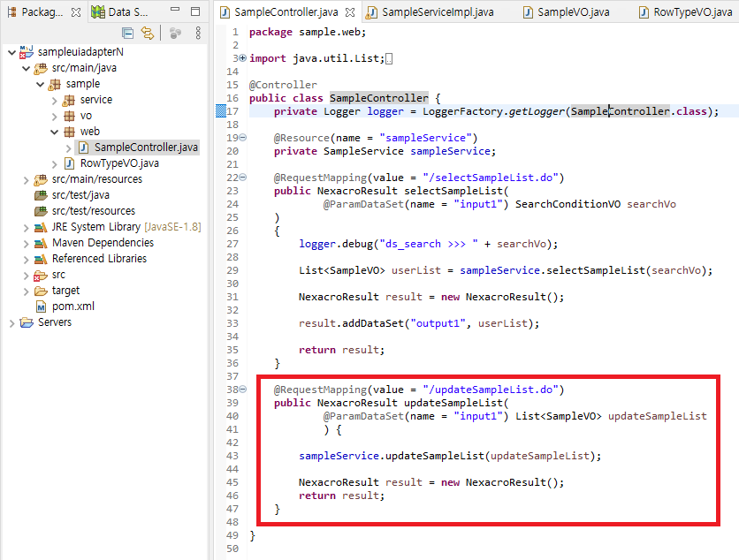
Task: Close the Package Explorer tab via X
Action: coord(74,12)
